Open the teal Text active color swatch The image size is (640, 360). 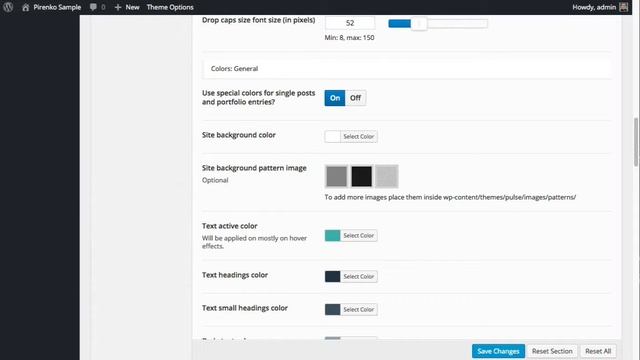[332, 236]
